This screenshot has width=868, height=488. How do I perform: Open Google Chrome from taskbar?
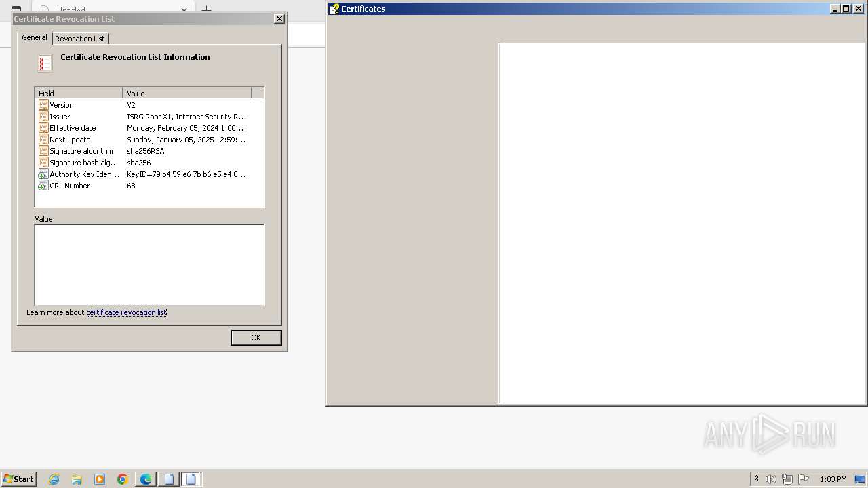click(123, 479)
